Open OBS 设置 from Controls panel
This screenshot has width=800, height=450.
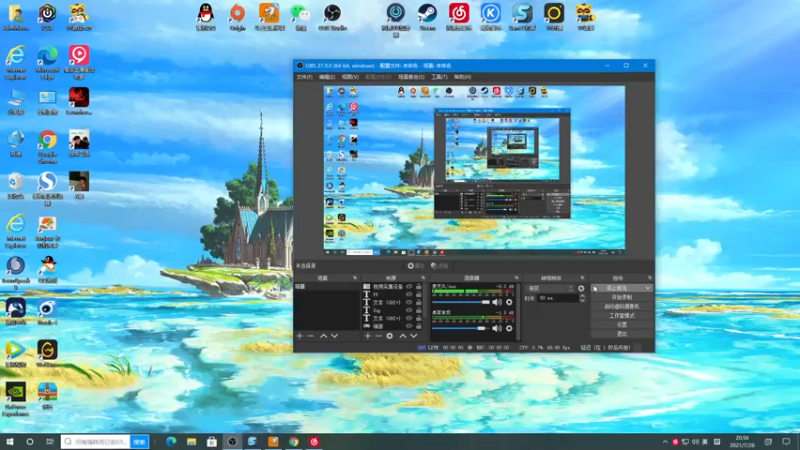pos(622,324)
